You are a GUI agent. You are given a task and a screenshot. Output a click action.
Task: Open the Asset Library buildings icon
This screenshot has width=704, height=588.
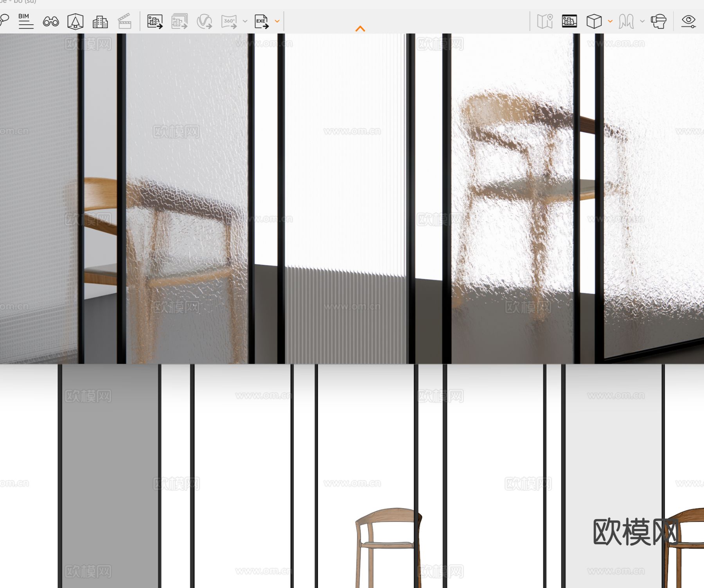pos(100,22)
